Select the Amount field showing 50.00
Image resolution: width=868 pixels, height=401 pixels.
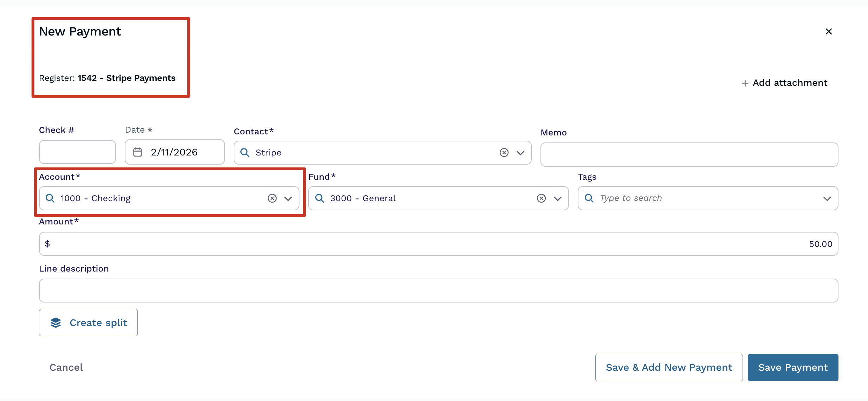pyautogui.click(x=438, y=244)
